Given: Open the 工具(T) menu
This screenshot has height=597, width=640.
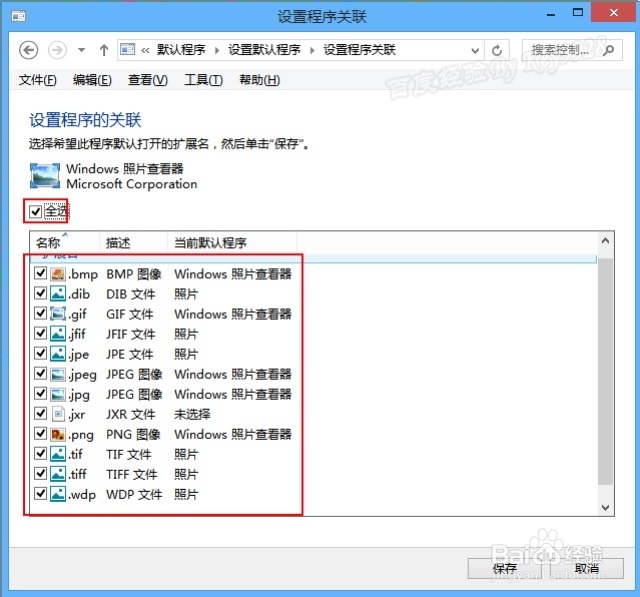Looking at the screenshot, I should [203, 80].
